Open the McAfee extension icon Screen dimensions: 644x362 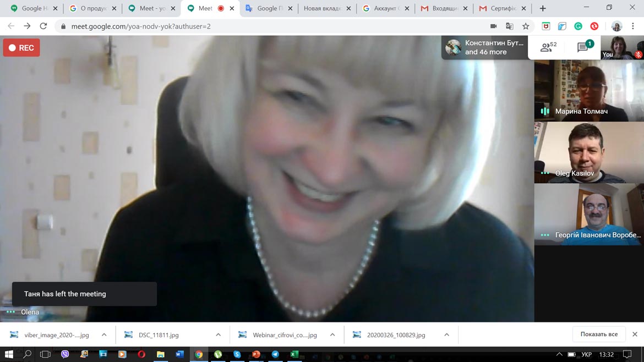[546, 26]
